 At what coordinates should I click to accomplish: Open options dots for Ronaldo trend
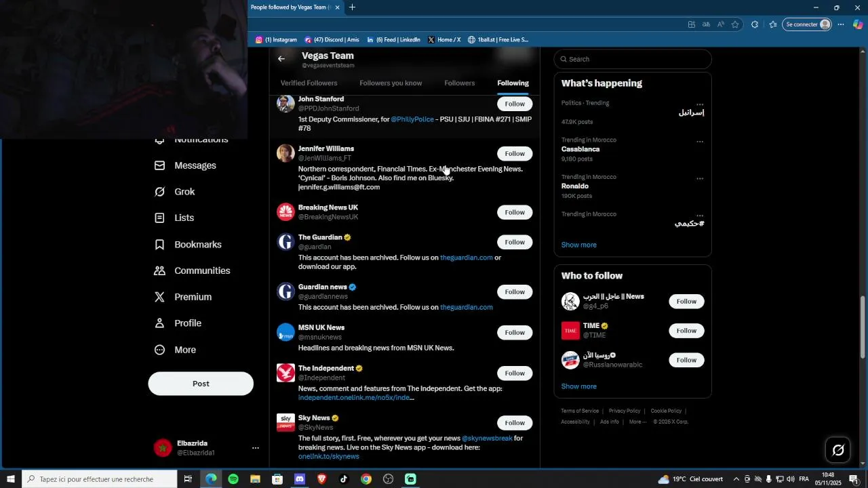point(700,179)
